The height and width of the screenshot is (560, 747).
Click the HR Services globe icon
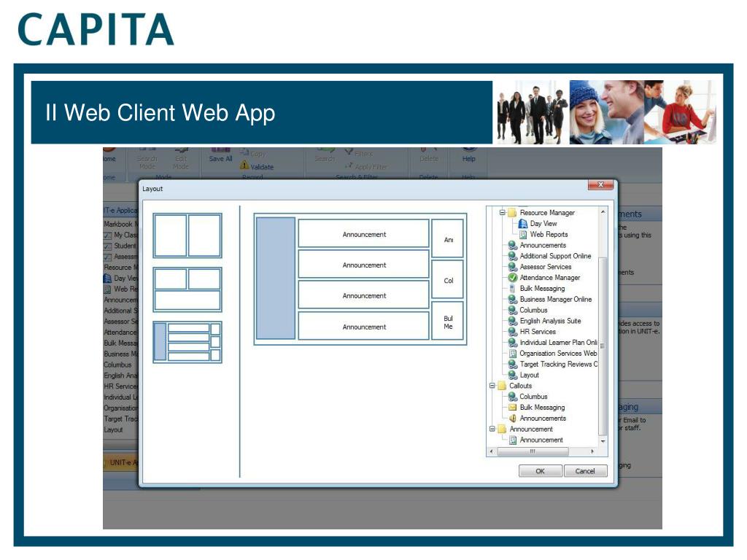point(513,332)
